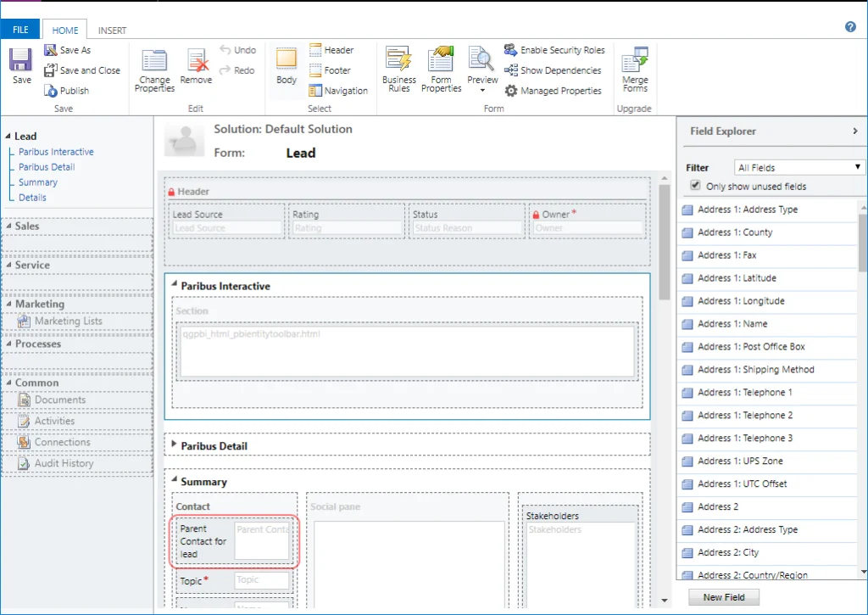Click Show Dependencies
The image size is (868, 615).
553,70
